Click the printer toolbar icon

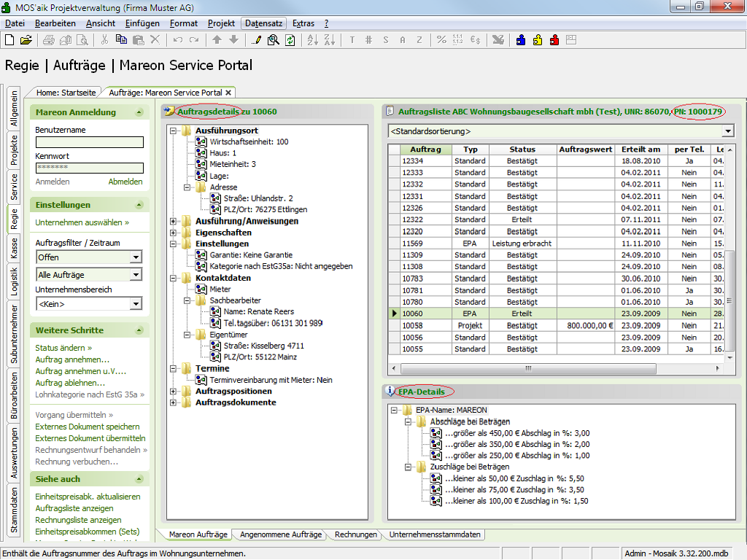(49, 40)
